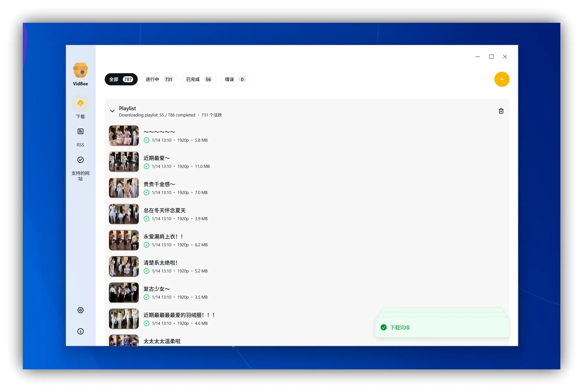Screen dimensions: 583x392
Task: Select the 全部 filter tab
Action: [x=121, y=79]
